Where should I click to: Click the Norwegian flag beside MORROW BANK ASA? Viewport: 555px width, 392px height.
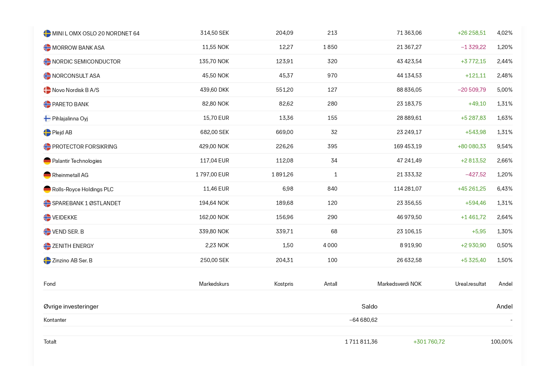click(47, 47)
